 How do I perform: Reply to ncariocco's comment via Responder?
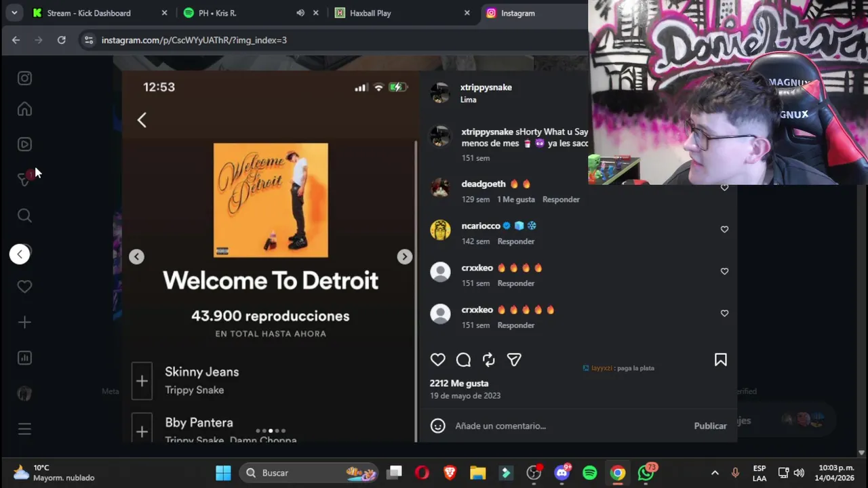516,241
